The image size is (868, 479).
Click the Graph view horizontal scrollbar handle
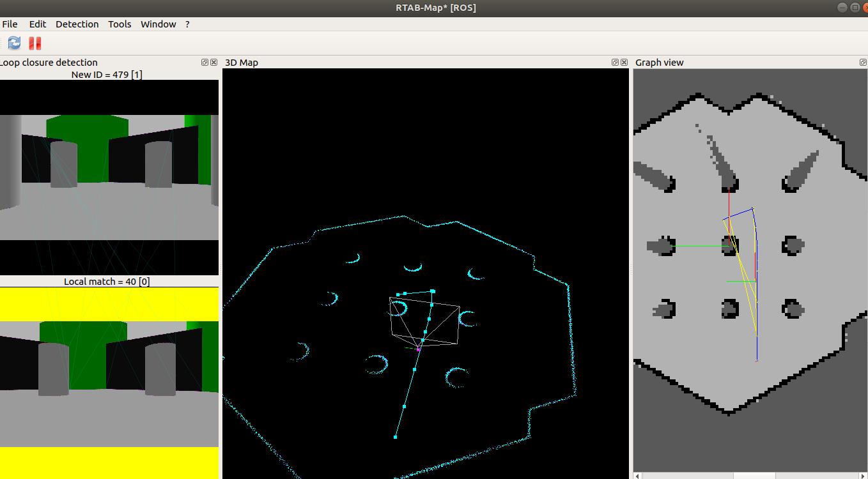pos(754,475)
